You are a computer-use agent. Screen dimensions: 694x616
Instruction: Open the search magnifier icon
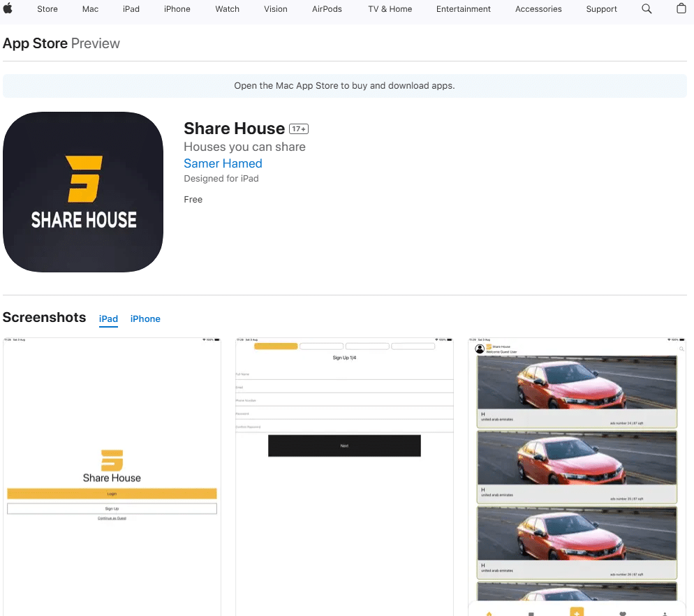point(647,9)
